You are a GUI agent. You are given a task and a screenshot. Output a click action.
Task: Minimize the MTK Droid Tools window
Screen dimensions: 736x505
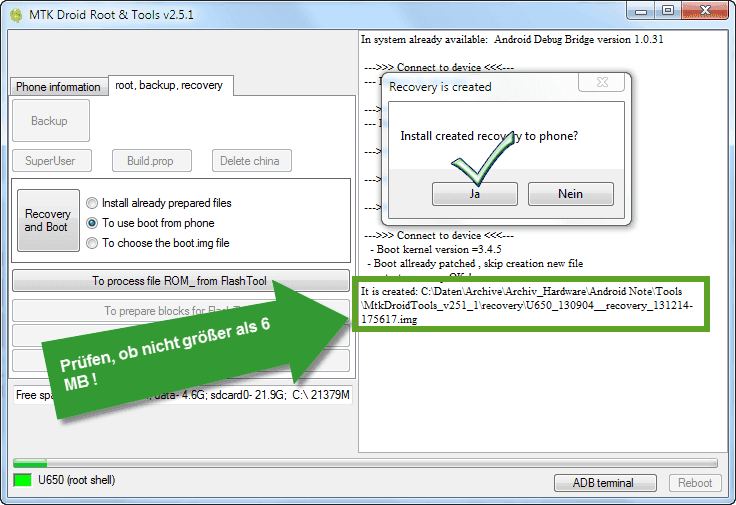[640, 11]
